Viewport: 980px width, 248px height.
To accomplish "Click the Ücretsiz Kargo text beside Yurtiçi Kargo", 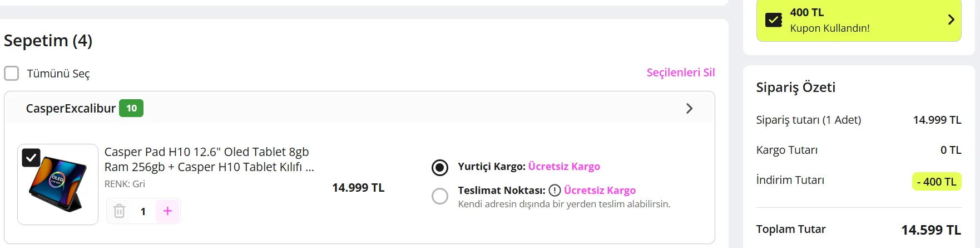I will pos(564,167).
